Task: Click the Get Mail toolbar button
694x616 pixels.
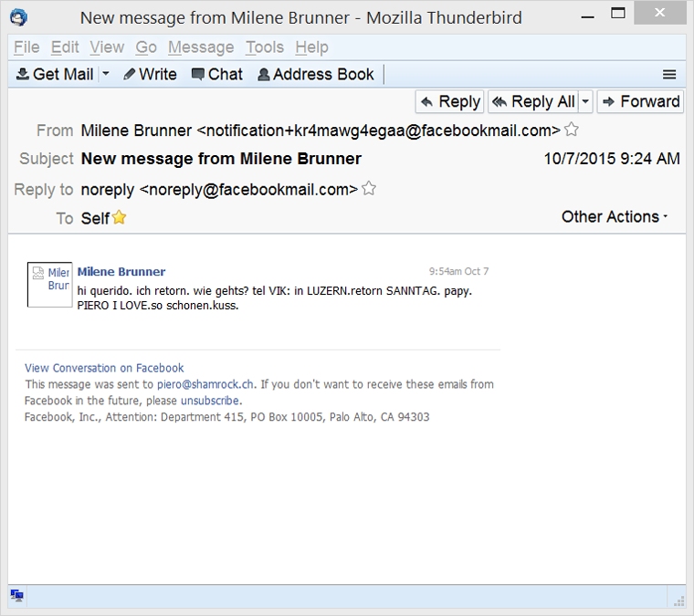Action: pyautogui.click(x=56, y=74)
